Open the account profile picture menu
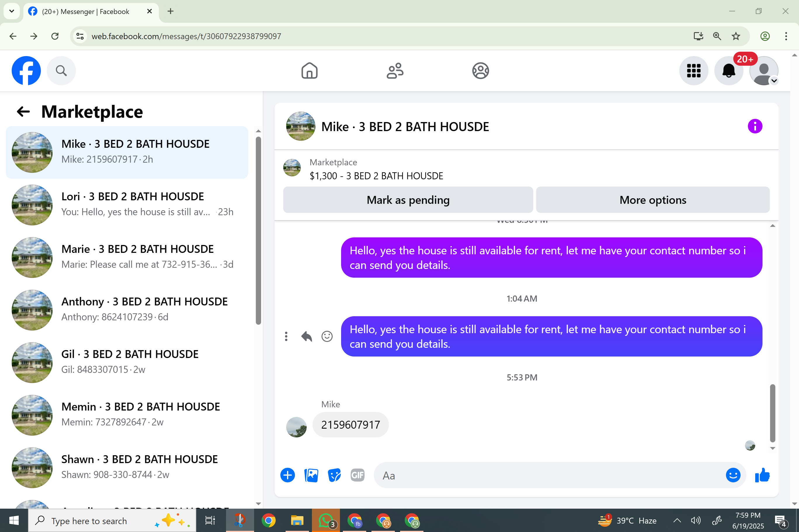Image resolution: width=799 pixels, height=532 pixels. [764, 71]
